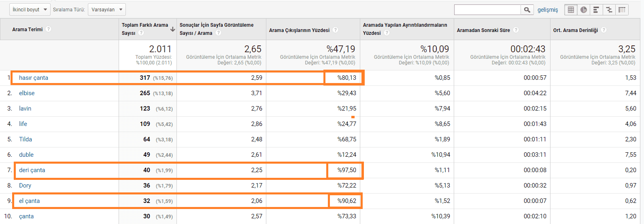Switch to the pivot table view icon
The height and width of the screenshot is (224, 644).
[622, 10]
